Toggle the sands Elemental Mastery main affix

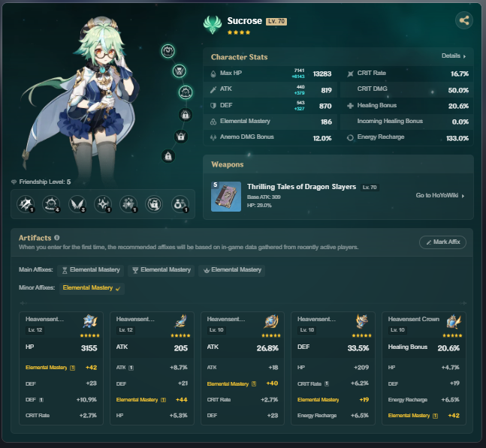90,270
